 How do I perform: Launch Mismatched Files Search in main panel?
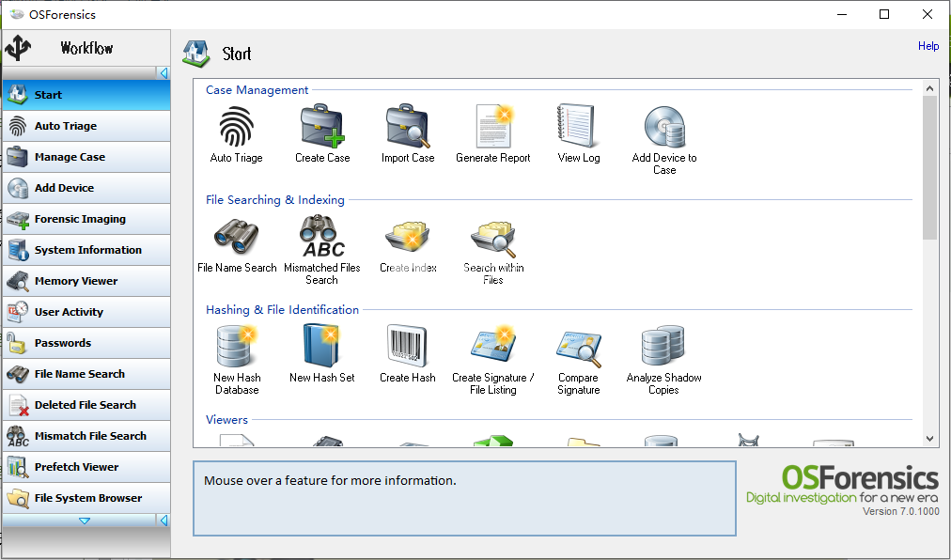[322, 249]
